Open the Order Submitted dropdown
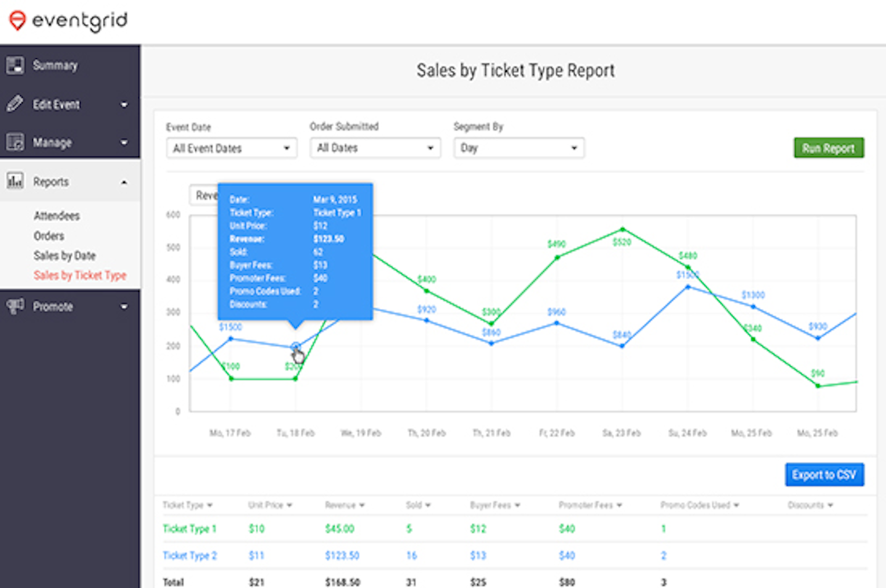886x588 pixels. point(375,148)
